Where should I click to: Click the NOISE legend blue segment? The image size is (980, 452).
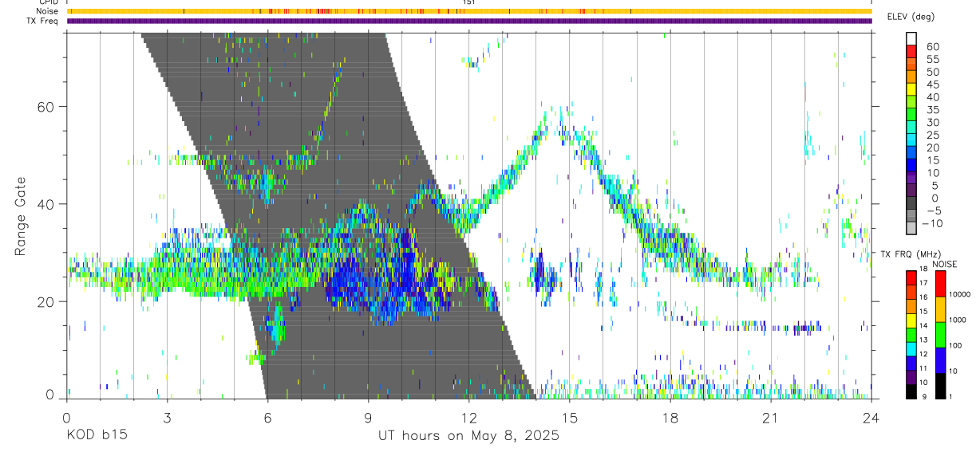tap(940, 359)
